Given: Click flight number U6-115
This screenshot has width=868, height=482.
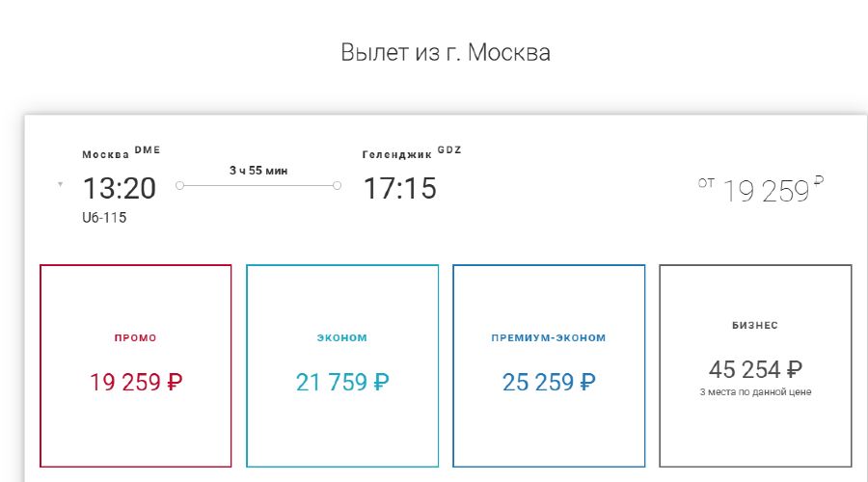Looking at the screenshot, I should pyautogui.click(x=104, y=218).
